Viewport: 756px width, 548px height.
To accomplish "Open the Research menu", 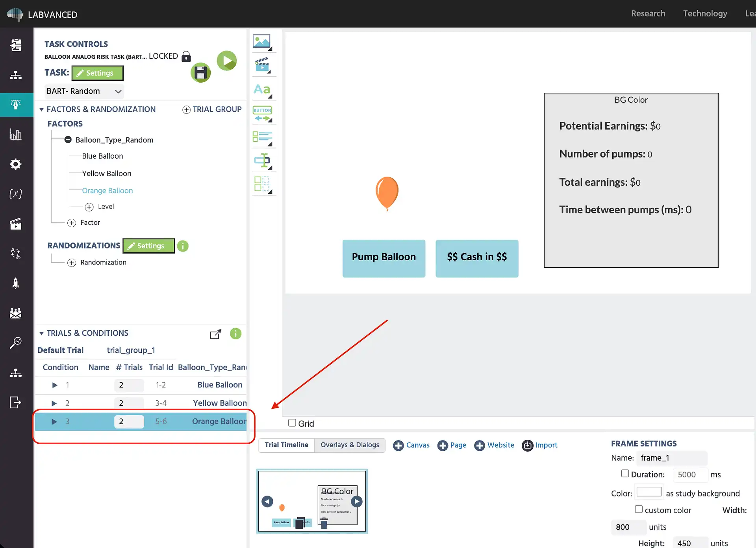I will [x=648, y=13].
